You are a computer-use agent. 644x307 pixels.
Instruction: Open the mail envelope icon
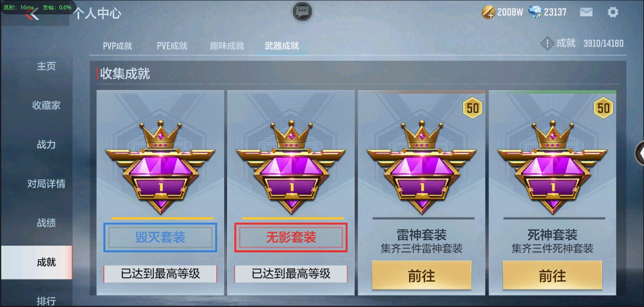tap(586, 12)
